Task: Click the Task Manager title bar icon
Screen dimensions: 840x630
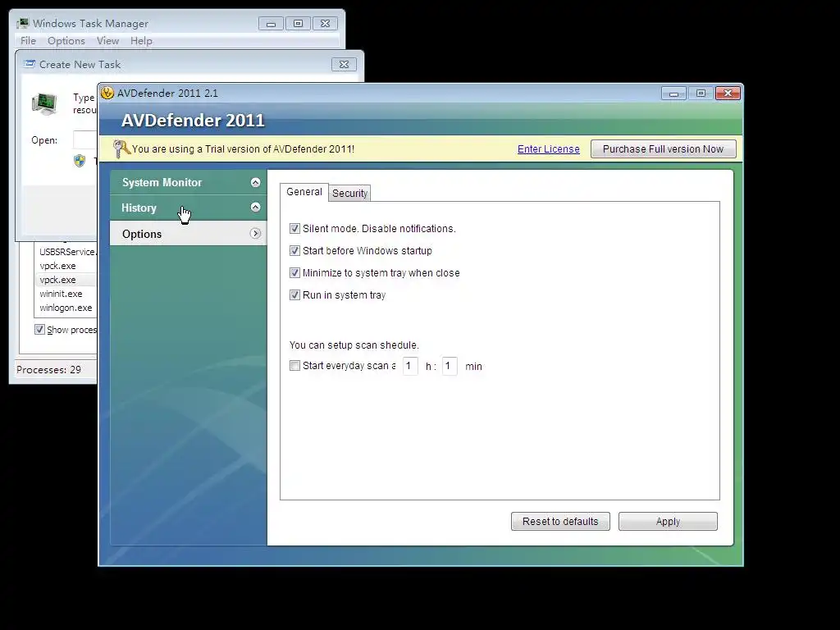Action: [x=22, y=24]
